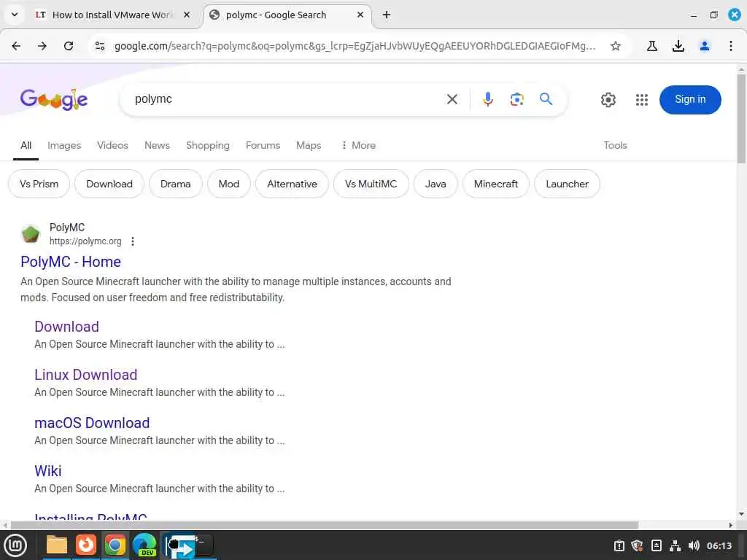The height and width of the screenshot is (560, 747).
Task: Open the tab search dropdown arrow
Action: click(x=15, y=15)
